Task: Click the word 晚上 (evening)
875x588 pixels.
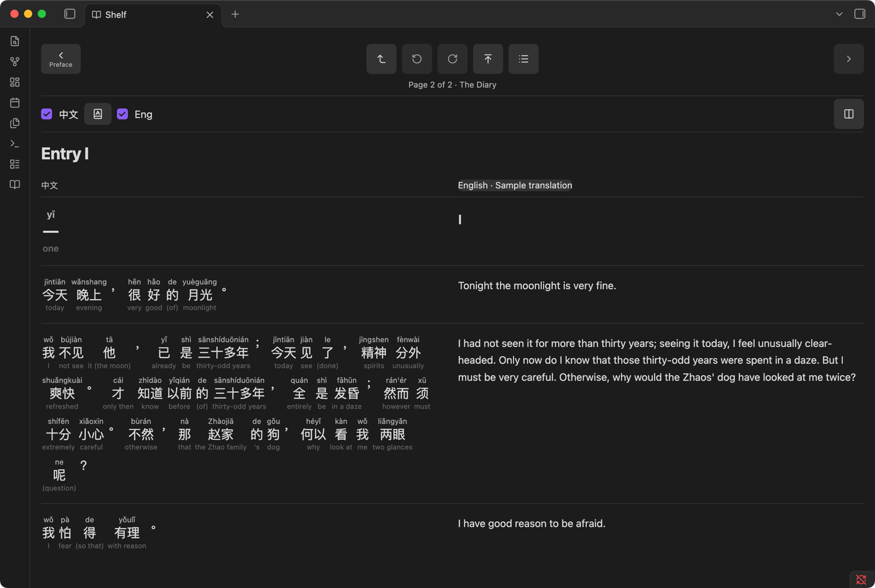Action: [x=89, y=295]
